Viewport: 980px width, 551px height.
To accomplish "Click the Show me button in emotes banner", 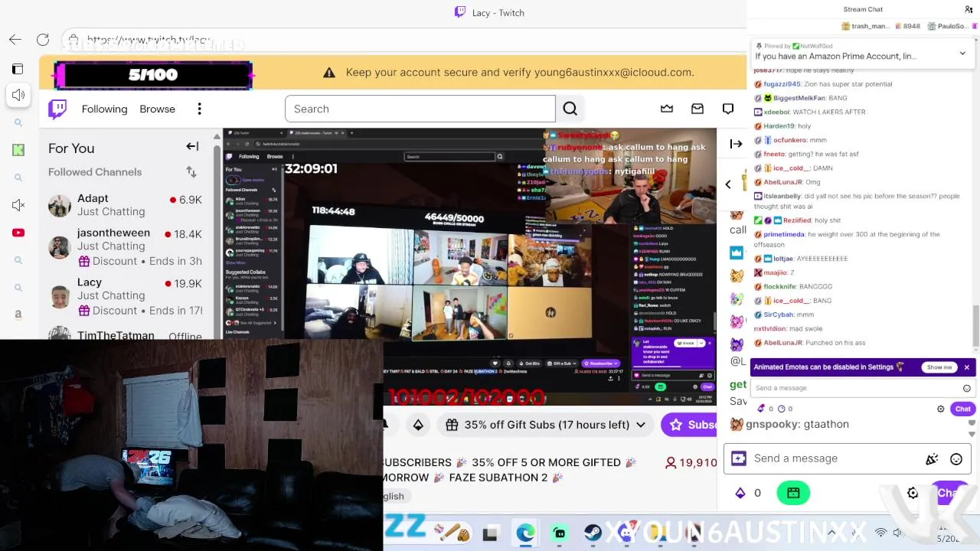I will click(939, 367).
